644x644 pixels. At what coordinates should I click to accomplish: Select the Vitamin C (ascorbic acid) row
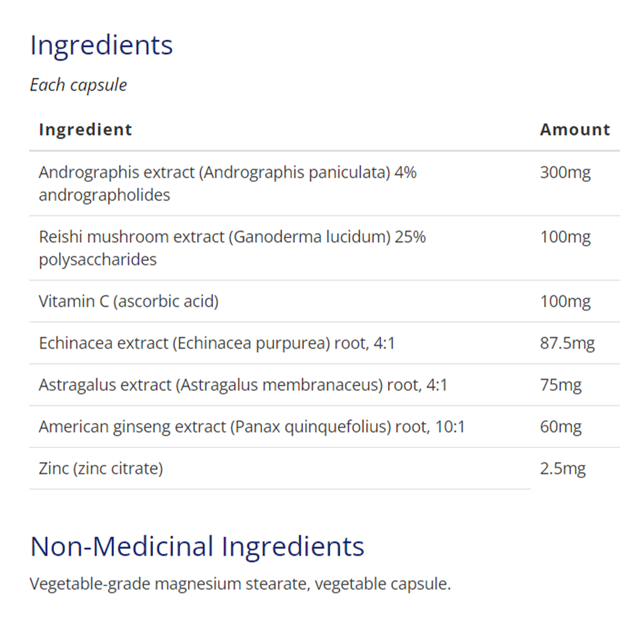129,301
